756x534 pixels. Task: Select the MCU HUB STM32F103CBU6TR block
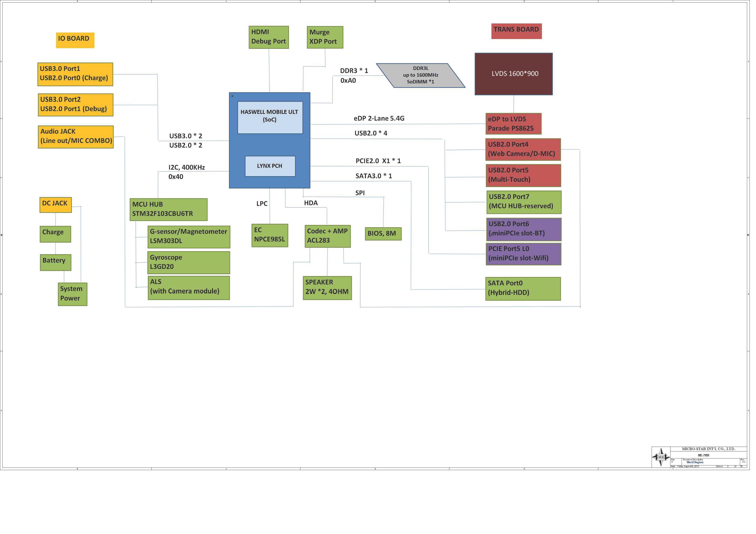pyautogui.click(x=168, y=209)
